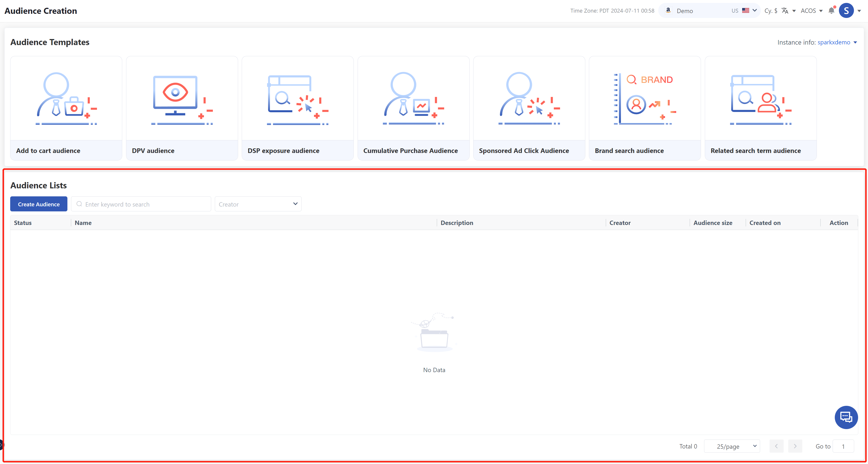Open the user avatar S menu

click(846, 10)
